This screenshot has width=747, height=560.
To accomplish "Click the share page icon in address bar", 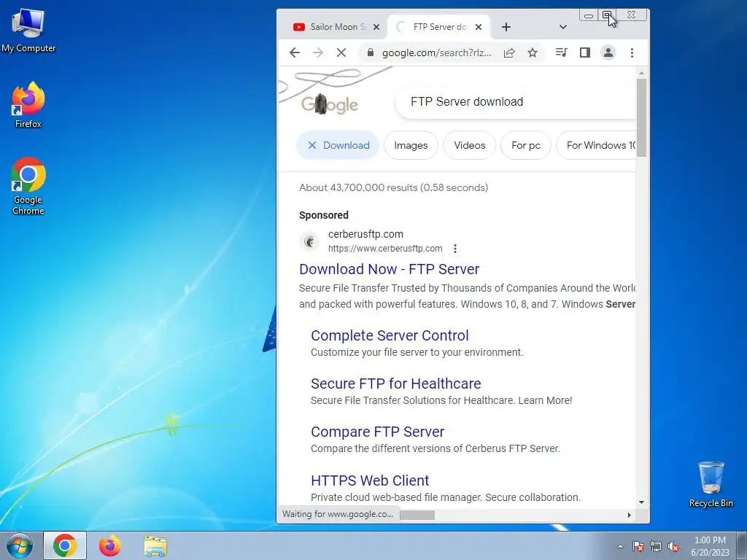I will (x=509, y=52).
